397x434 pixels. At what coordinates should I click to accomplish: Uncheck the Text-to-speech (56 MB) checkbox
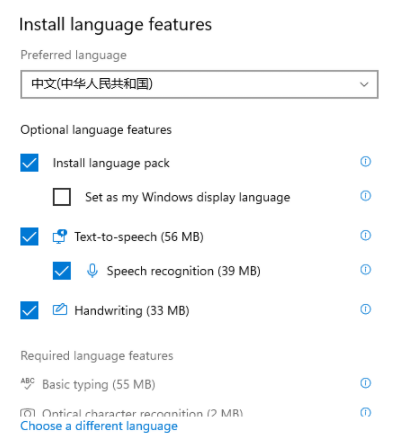pos(29,237)
